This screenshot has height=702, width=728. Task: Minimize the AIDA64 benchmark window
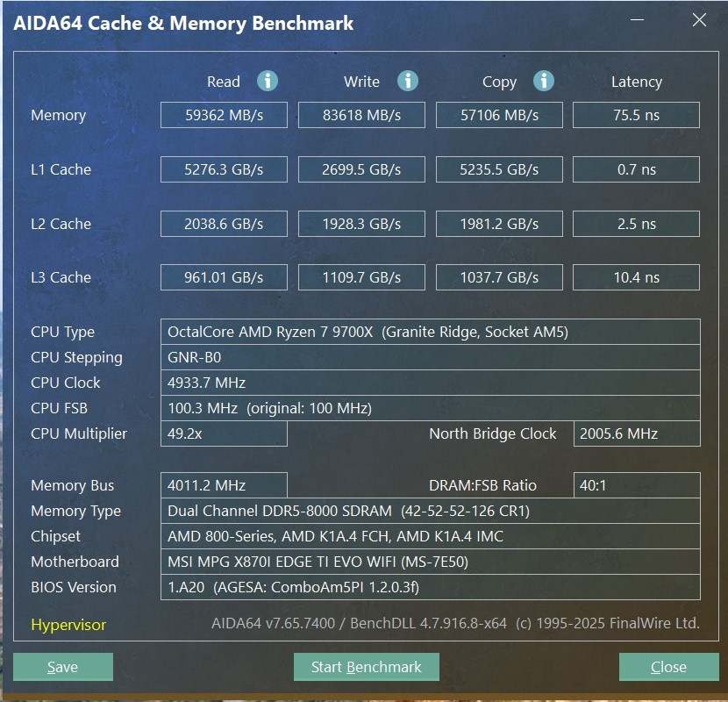pyautogui.click(x=637, y=20)
